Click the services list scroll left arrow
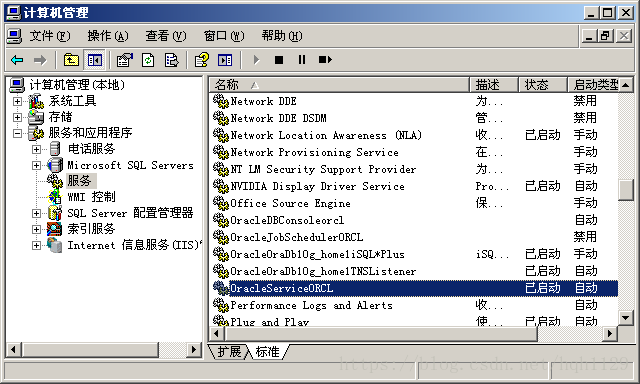 217,333
